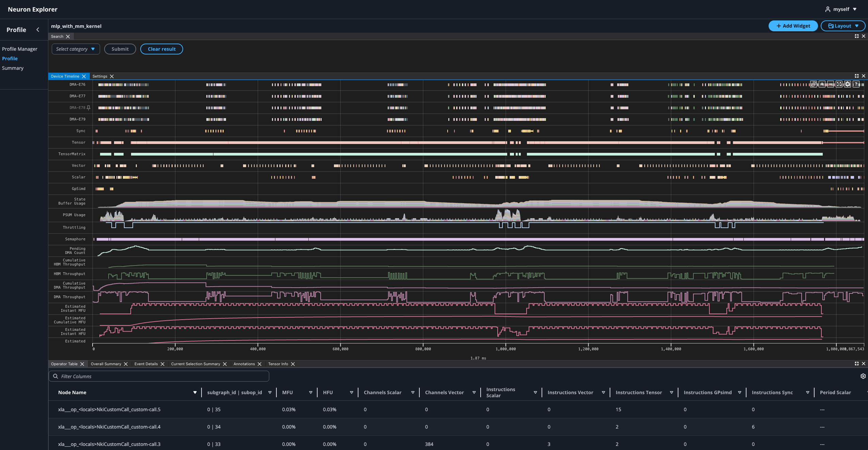The width and height of the screenshot is (868, 450).
Task: Open the Operator Table settings gear
Action: click(x=863, y=376)
